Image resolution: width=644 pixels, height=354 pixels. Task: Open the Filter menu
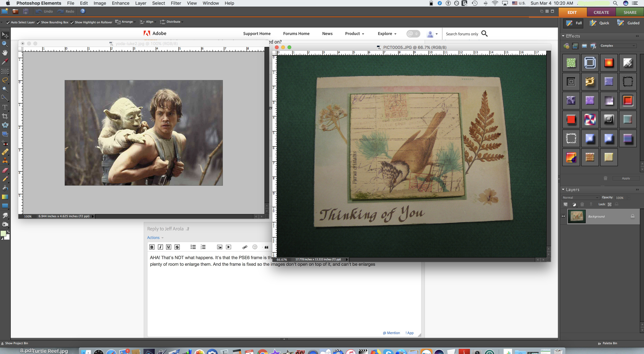click(x=176, y=3)
